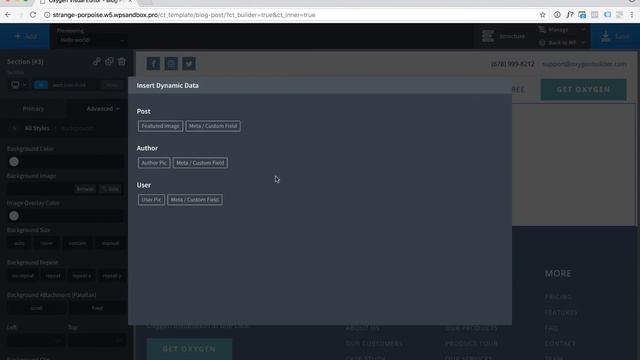This screenshot has width=640, height=360.
Task: Click the All Styles breadcrumb
Action: 37,128
